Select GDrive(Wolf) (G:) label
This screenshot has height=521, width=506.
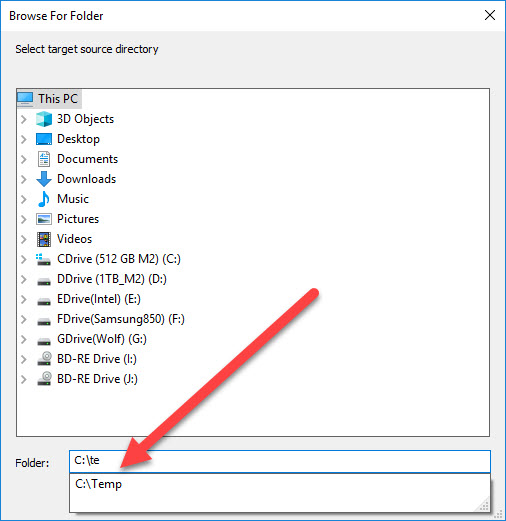102,339
